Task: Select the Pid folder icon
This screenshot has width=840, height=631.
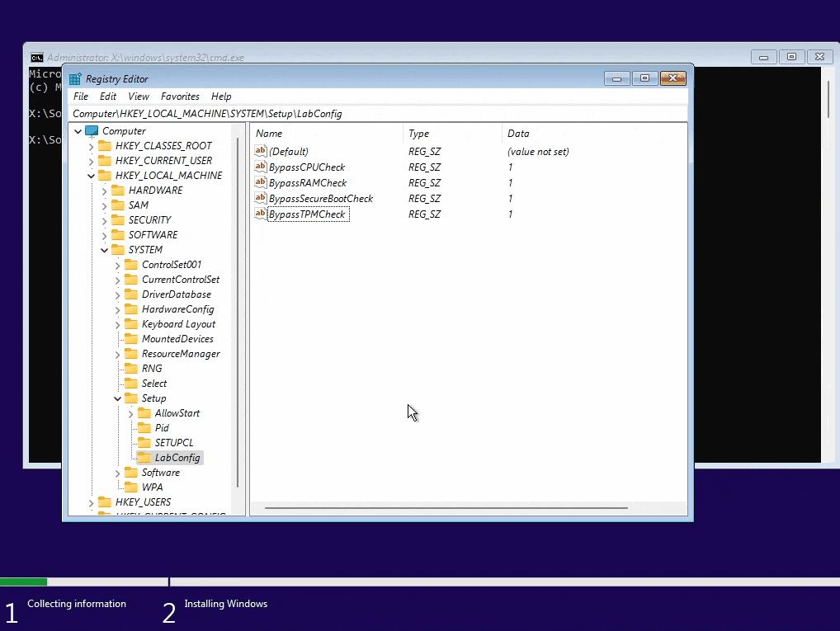Action: pyautogui.click(x=144, y=427)
